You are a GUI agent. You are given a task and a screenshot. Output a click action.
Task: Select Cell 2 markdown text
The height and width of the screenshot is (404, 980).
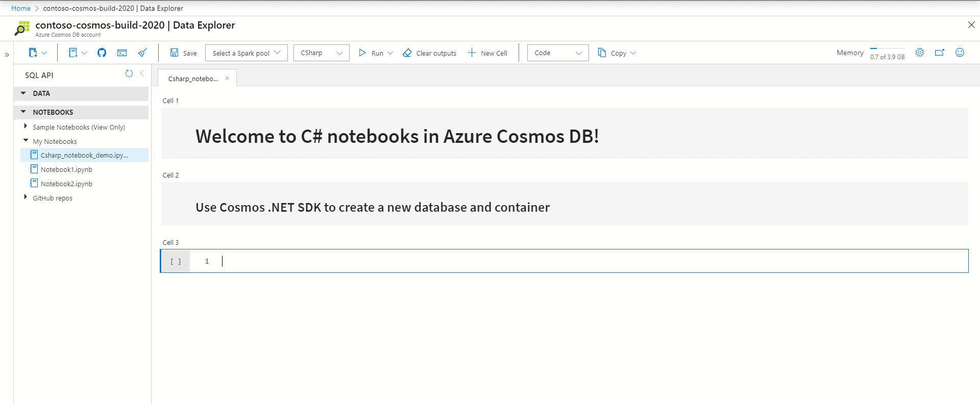point(373,207)
